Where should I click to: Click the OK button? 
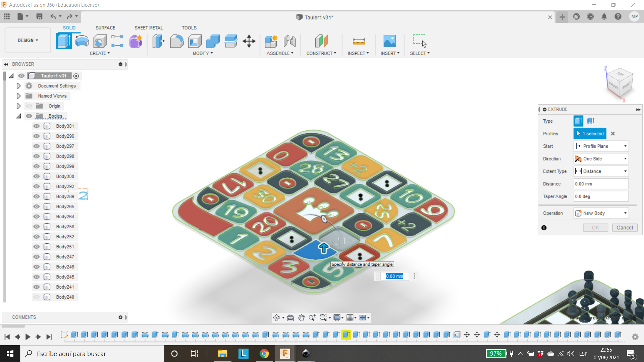(x=595, y=227)
